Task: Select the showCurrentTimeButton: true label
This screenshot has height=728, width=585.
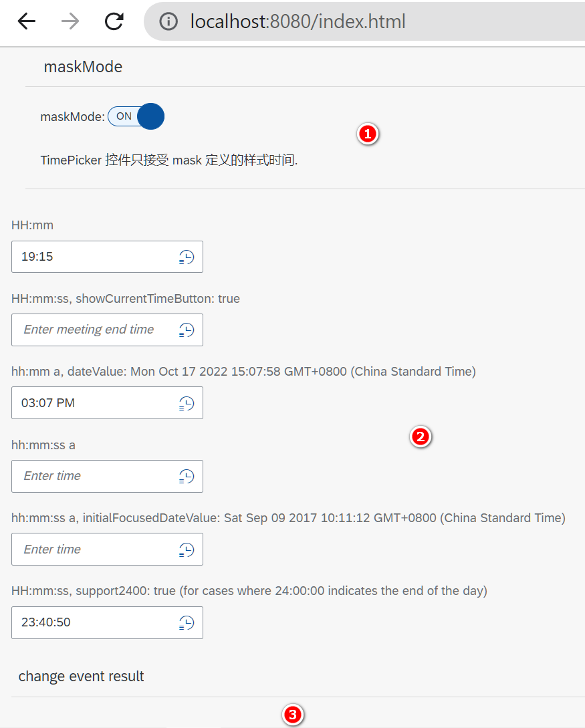Action: (126, 299)
